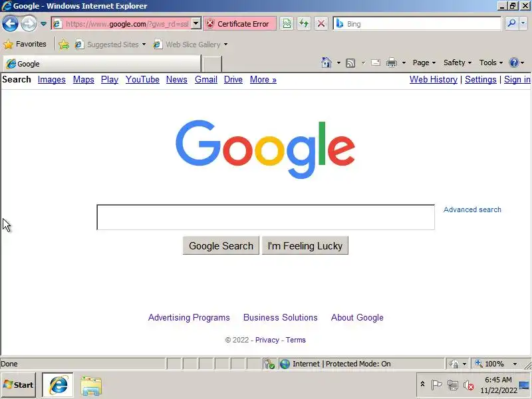532x399 pixels.
Task: Open the search provider options dropdown
Action: (x=523, y=23)
